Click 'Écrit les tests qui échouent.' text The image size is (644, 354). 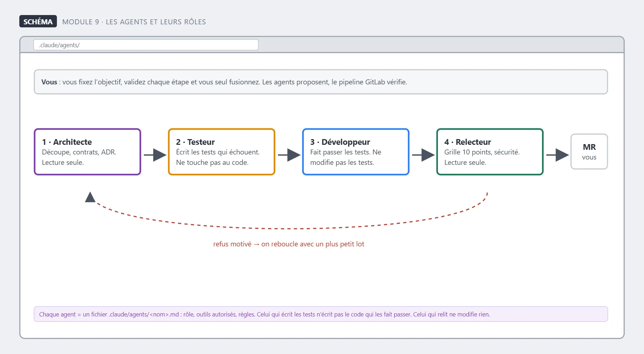pyautogui.click(x=218, y=152)
